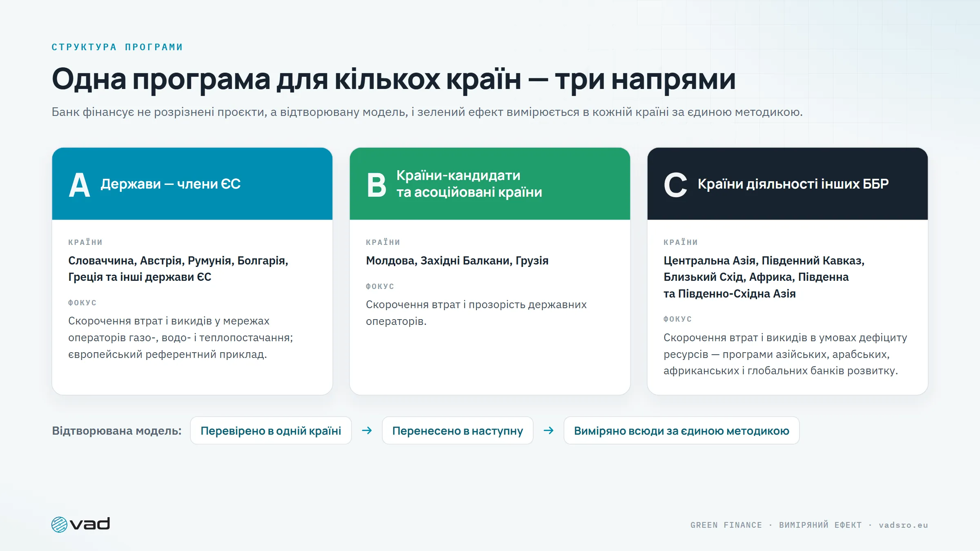Image resolution: width=980 pixels, height=551 pixels.
Task: Click the arrow after 'Перенесено в наступну'
Action: click(548, 431)
